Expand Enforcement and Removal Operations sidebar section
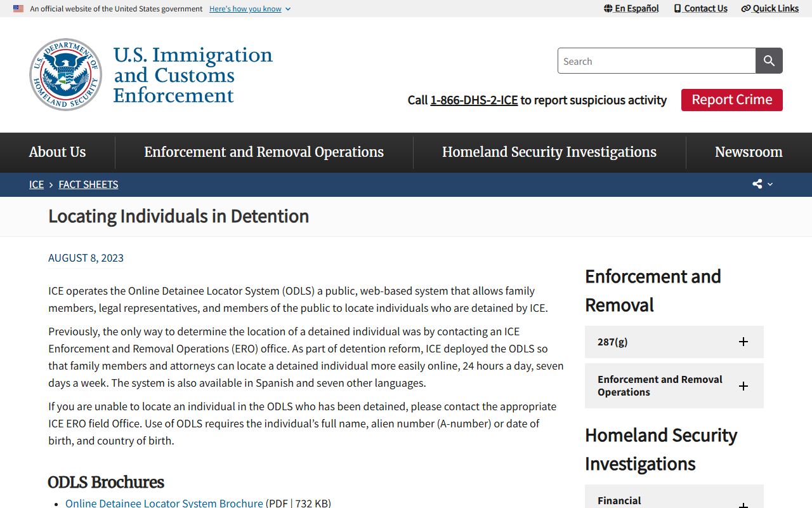The width and height of the screenshot is (812, 508). coord(674,385)
